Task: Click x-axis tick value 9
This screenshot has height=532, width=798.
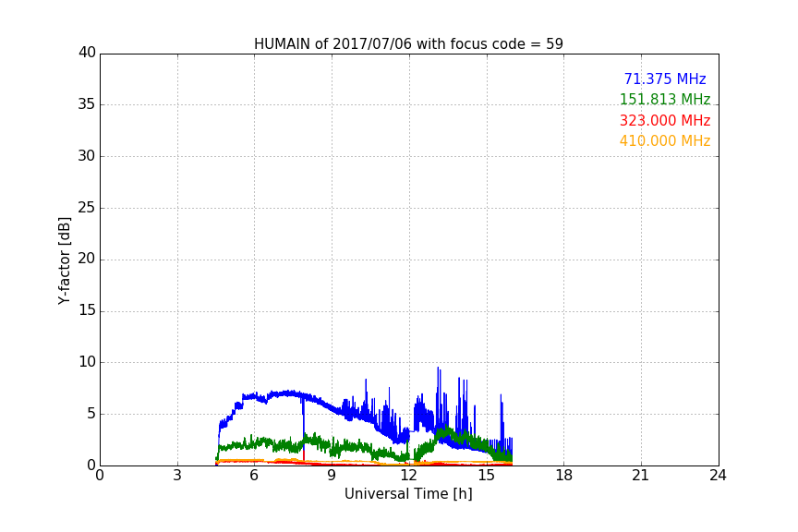Action: coord(332,476)
